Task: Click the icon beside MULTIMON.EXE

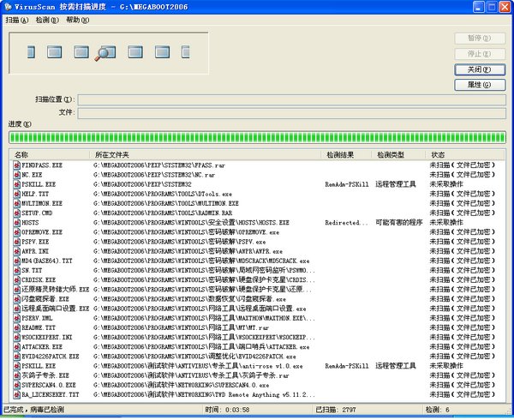Action: coord(16,202)
